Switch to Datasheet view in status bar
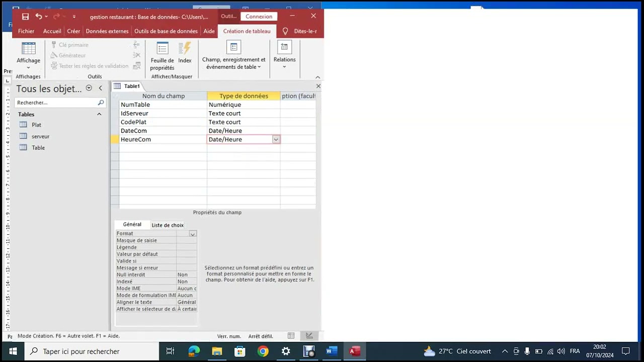Image resolution: width=644 pixels, height=362 pixels. coord(291,336)
